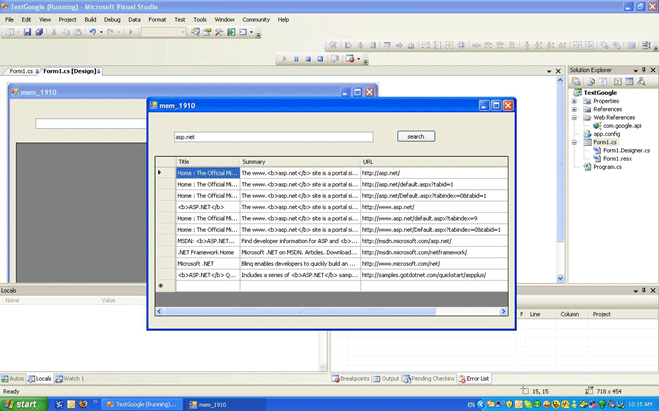Viewport: 659px width, 411px height.
Task: Click the Undo arrow icon
Action: click(92, 32)
